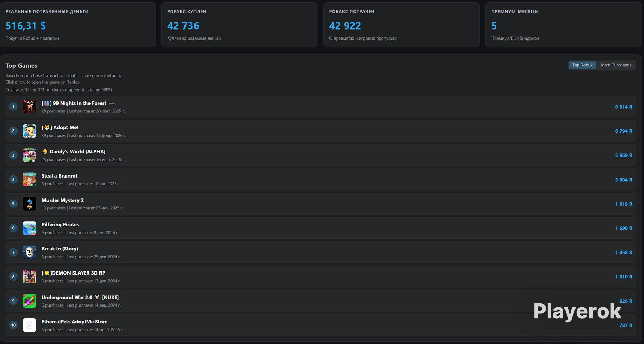Image resolution: width=644 pixels, height=344 pixels.
Task: Open the Murder Mystery 2 knife icon
Action: coord(30,204)
